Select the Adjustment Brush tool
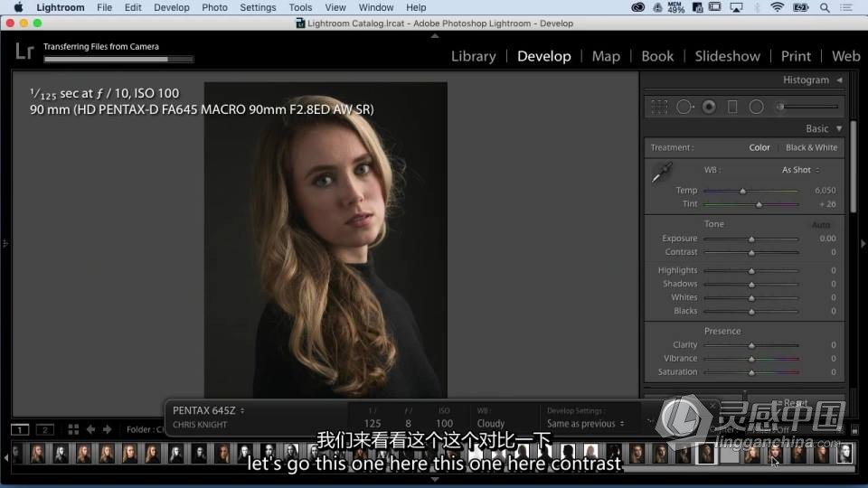868x488 pixels. click(x=808, y=107)
